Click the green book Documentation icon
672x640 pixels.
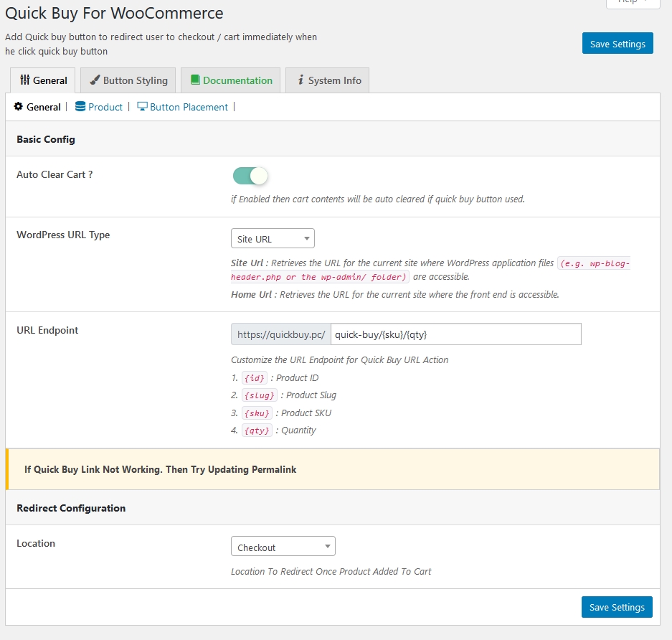[195, 80]
